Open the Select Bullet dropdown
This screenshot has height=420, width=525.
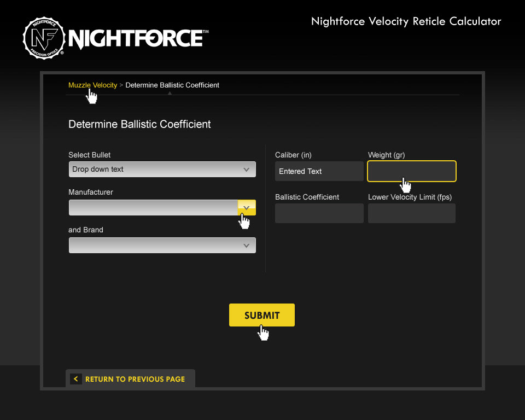[x=162, y=169]
